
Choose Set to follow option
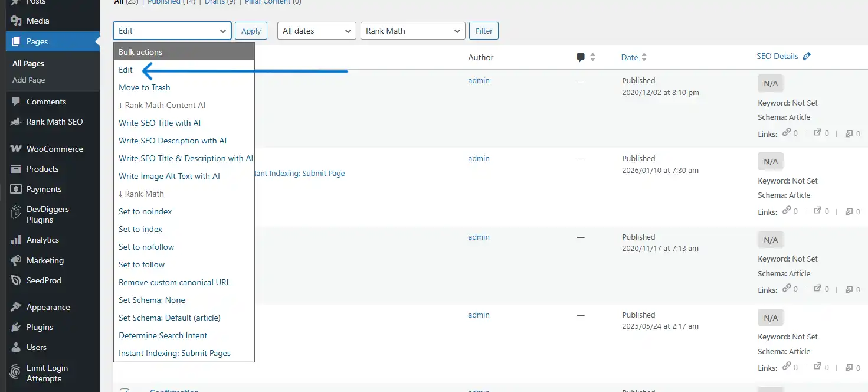(x=184, y=264)
